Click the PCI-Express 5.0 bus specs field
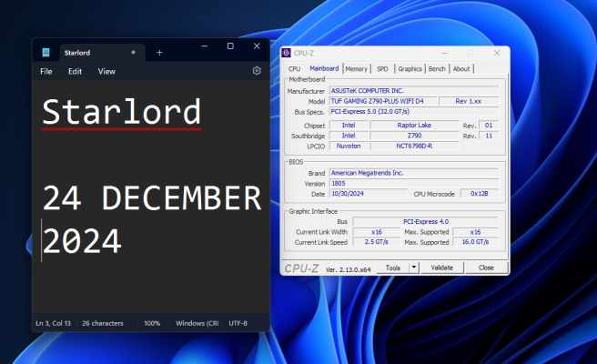597x364 pixels. (414, 112)
